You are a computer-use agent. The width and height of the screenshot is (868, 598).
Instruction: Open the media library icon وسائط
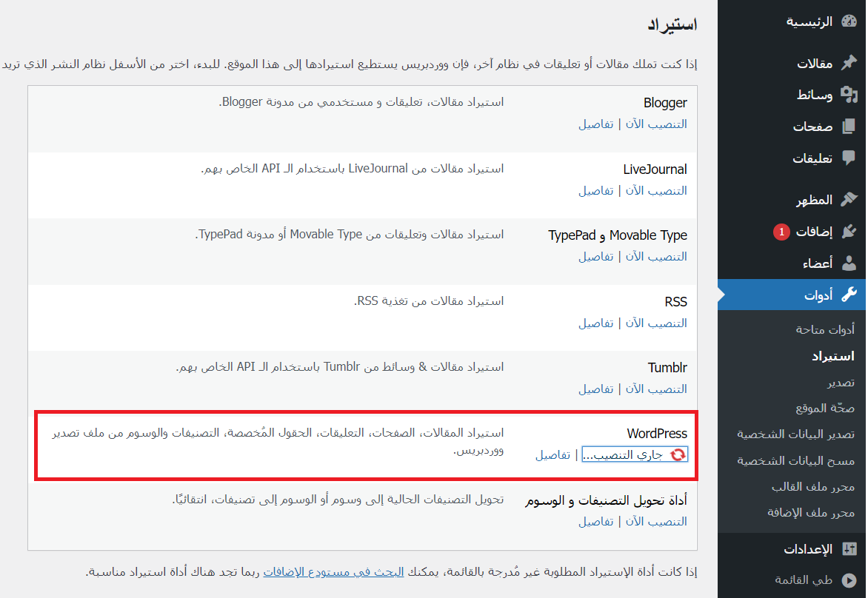coord(849,95)
